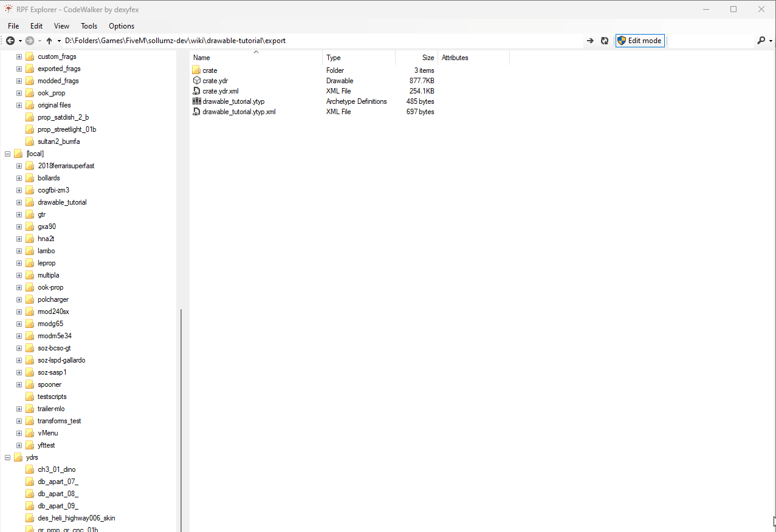Sort files by the Type column
Image resolution: width=776 pixels, height=532 pixels.
tap(359, 58)
